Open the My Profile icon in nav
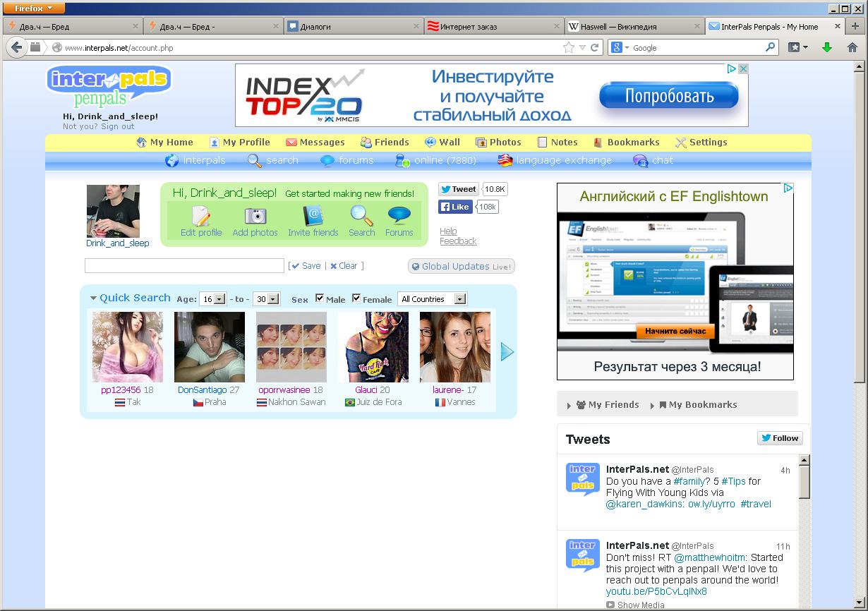Viewport: 868px width, 611px height. (x=215, y=143)
